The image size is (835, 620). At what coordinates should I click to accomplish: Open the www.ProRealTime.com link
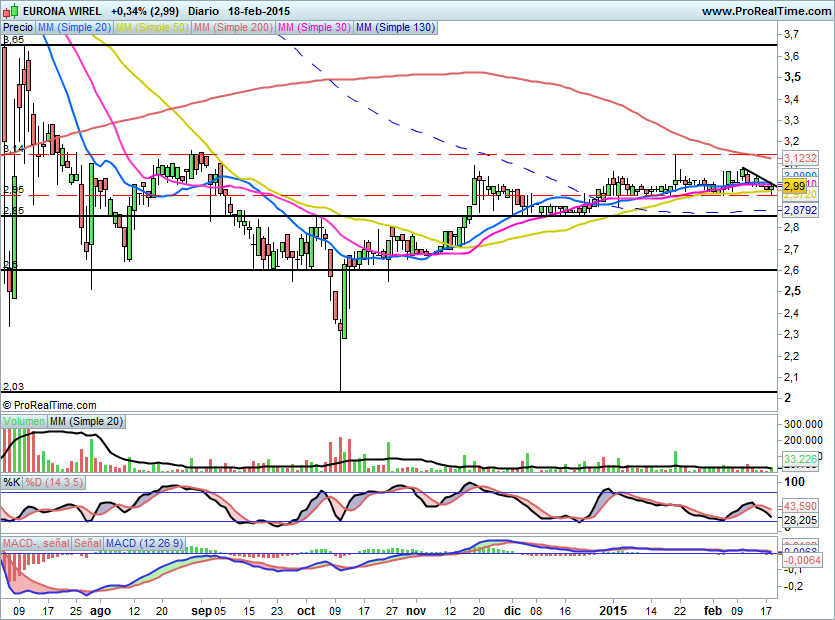tap(765, 11)
